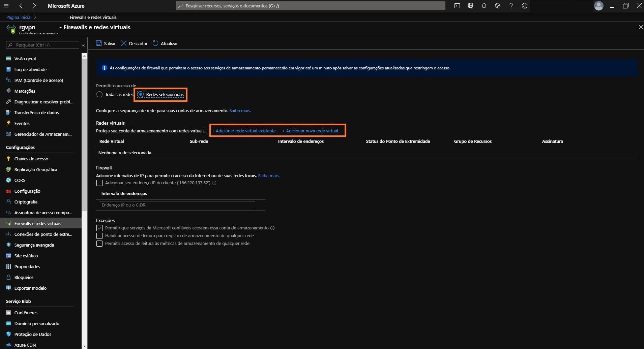Click Adicionar rede virtual existente link
Screen dimensions: 644x349
pyautogui.click(x=243, y=131)
